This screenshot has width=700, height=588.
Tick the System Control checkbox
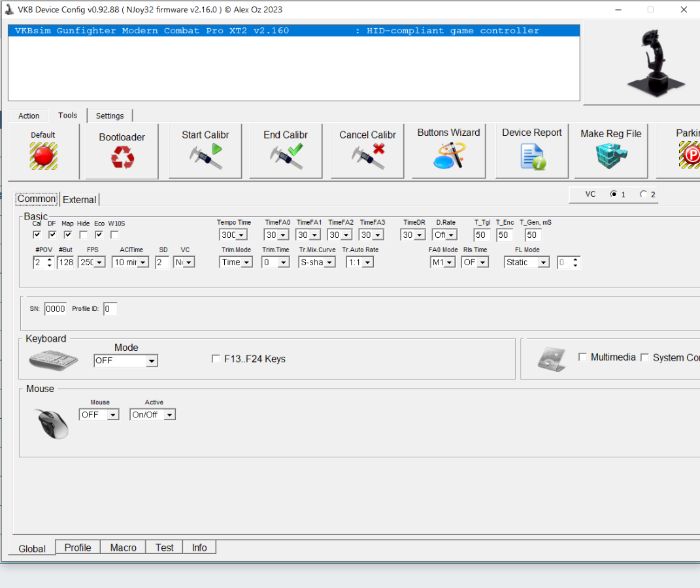click(x=644, y=357)
